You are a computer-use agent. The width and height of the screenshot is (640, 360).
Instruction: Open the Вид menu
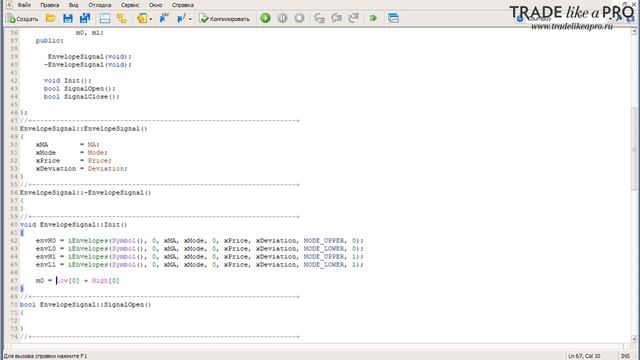coord(73,5)
